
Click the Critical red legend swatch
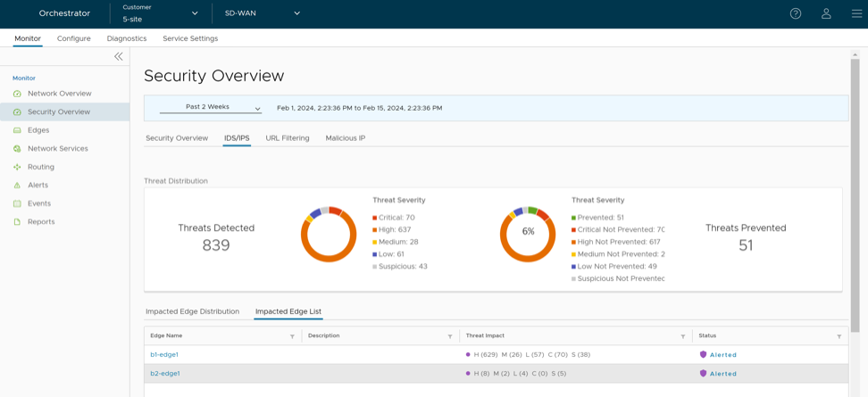tap(375, 218)
